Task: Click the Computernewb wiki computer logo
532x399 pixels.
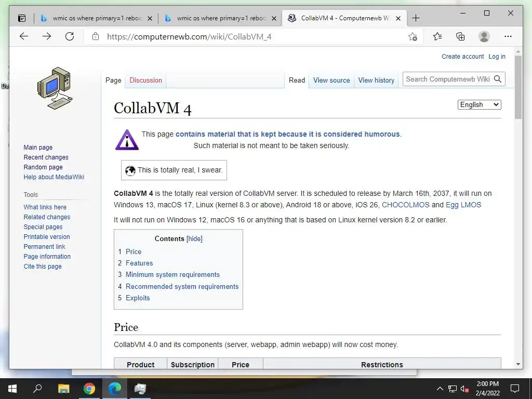Action: [x=55, y=88]
